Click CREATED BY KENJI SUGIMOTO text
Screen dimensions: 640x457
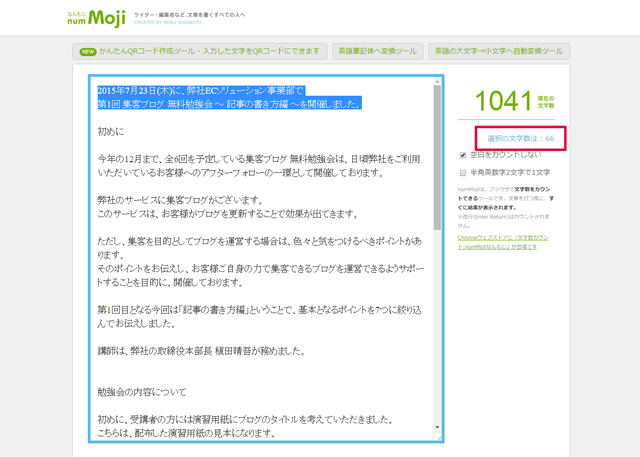(168, 22)
